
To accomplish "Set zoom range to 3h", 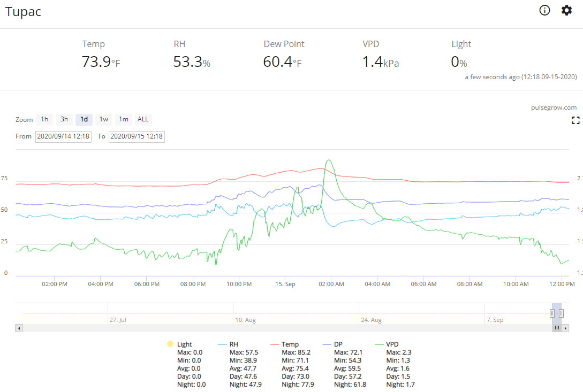I will click(x=64, y=119).
